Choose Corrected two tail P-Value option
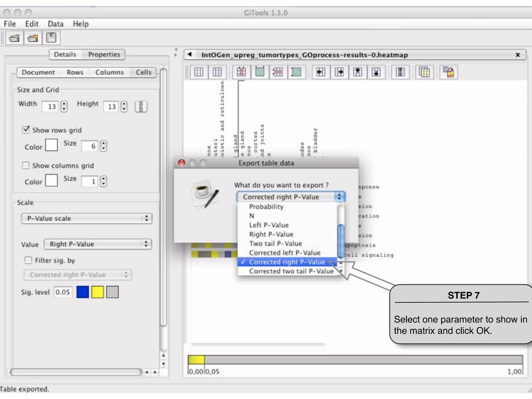The height and width of the screenshot is (399, 532). pyautogui.click(x=287, y=271)
